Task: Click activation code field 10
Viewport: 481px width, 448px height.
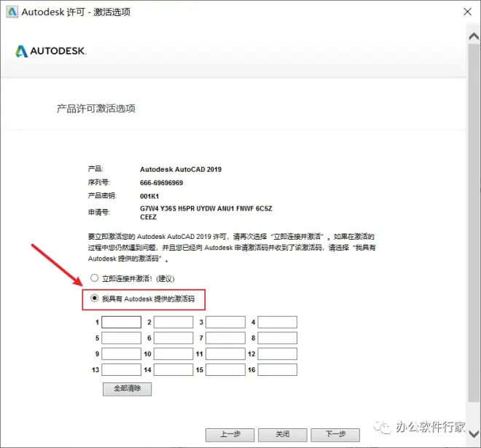Action: (173, 354)
